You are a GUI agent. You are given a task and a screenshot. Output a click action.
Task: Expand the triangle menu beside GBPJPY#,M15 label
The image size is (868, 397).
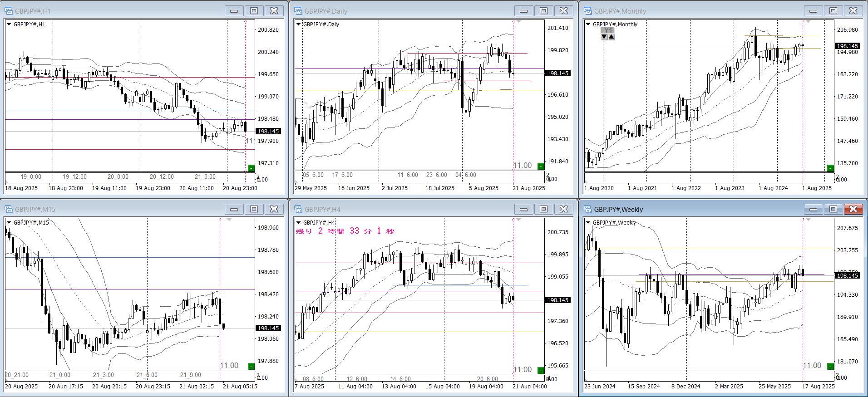tap(9, 223)
